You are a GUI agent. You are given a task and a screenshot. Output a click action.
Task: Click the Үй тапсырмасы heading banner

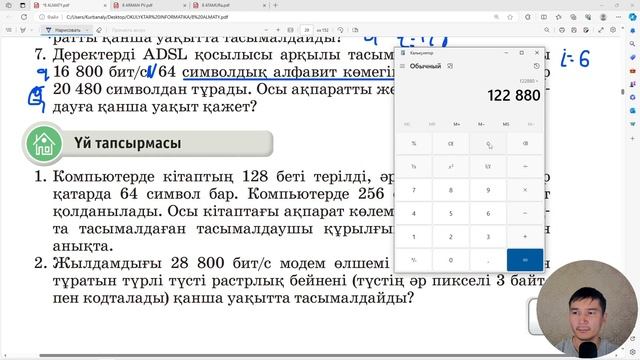(148, 143)
